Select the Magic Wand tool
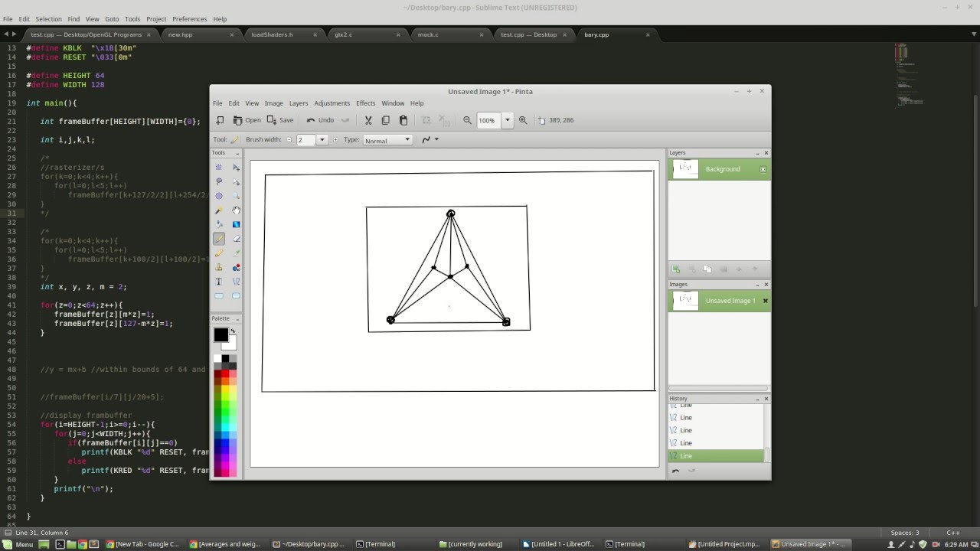This screenshot has width=980, height=551. point(219,210)
